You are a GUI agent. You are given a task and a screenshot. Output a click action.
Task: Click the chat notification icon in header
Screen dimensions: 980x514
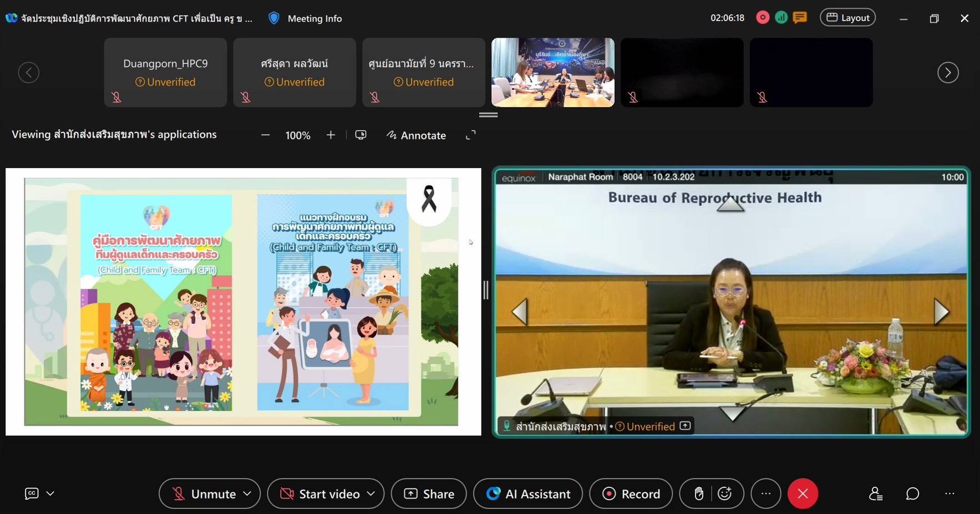(799, 18)
